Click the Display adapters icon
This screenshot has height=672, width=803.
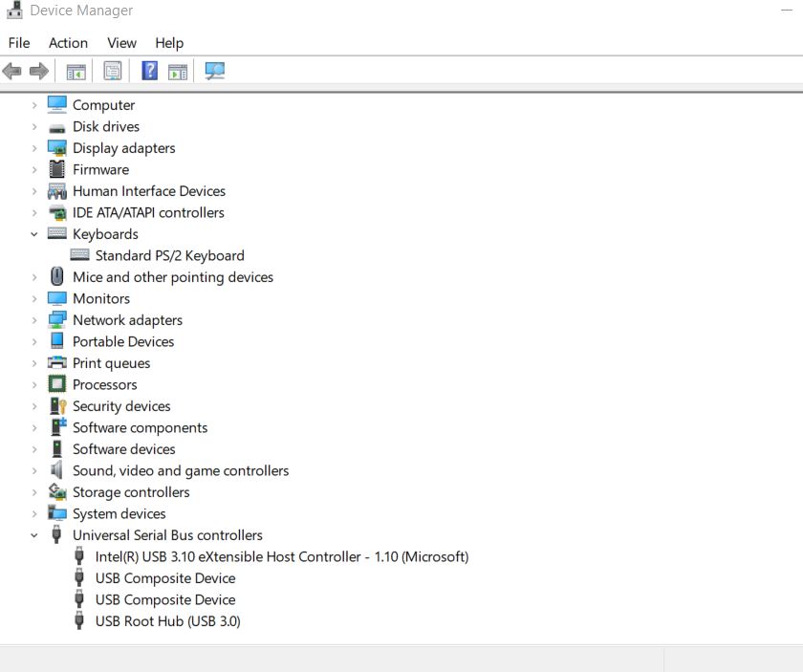tap(56, 148)
